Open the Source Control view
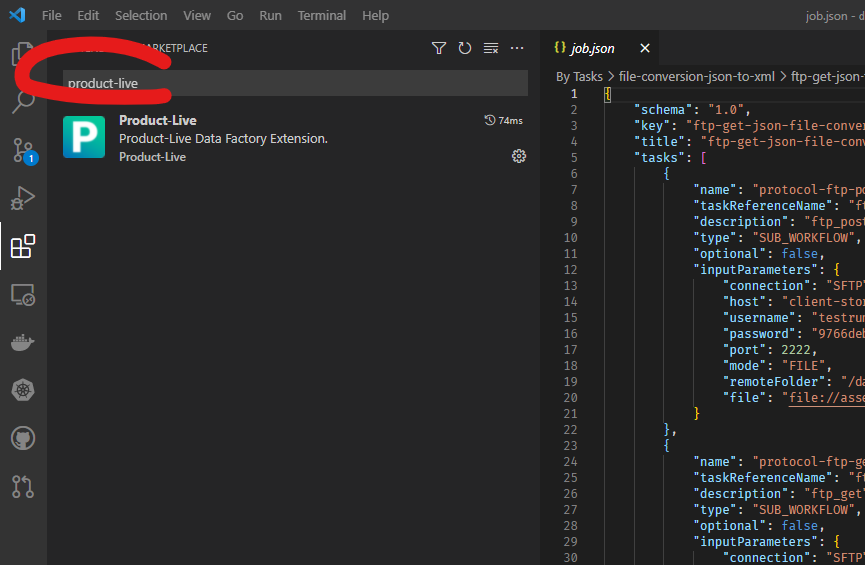Viewport: 865px width, 565px height. [x=22, y=151]
